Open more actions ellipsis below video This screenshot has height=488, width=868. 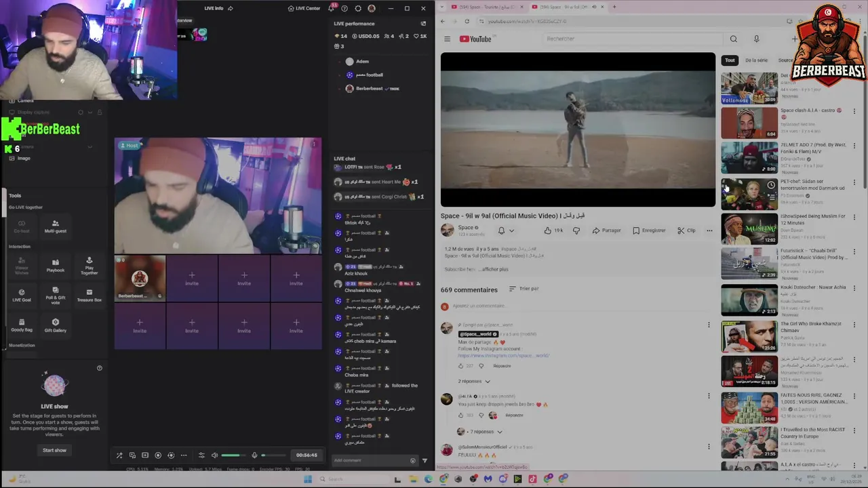[709, 230]
